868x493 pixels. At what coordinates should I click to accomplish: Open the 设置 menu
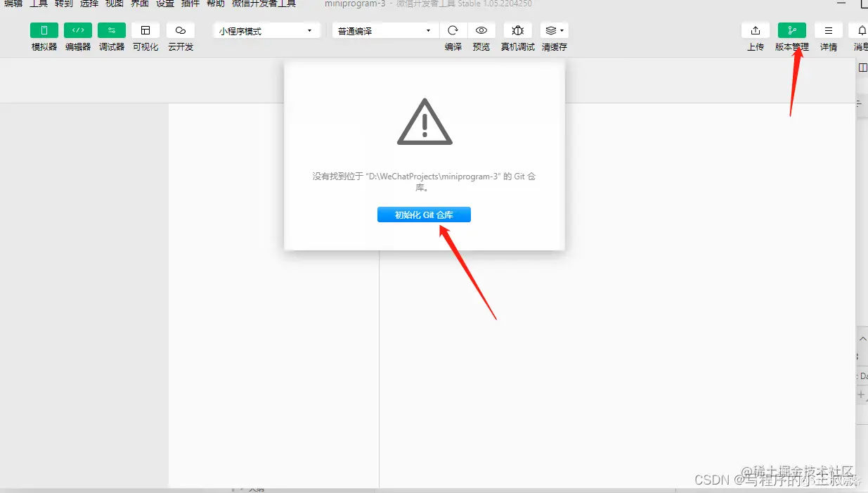coord(165,4)
